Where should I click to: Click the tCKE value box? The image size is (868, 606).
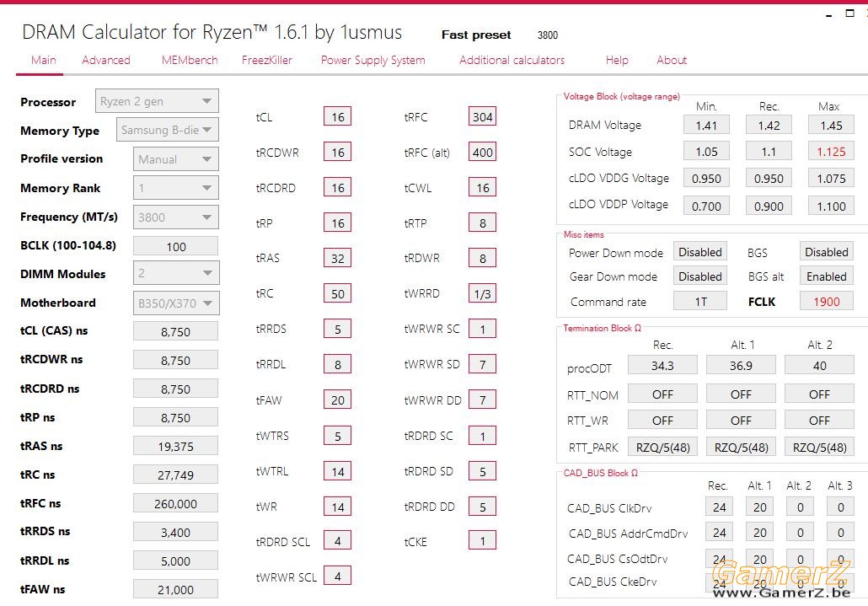[x=482, y=541]
